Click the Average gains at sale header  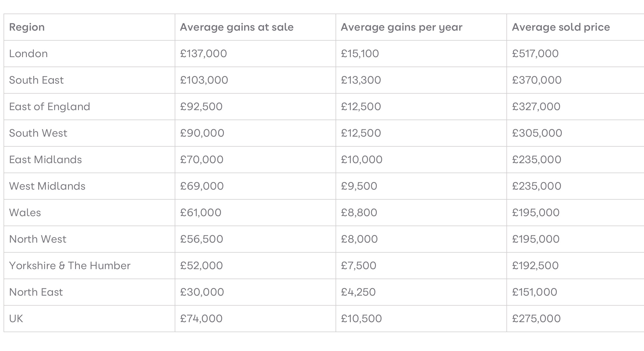tap(237, 27)
